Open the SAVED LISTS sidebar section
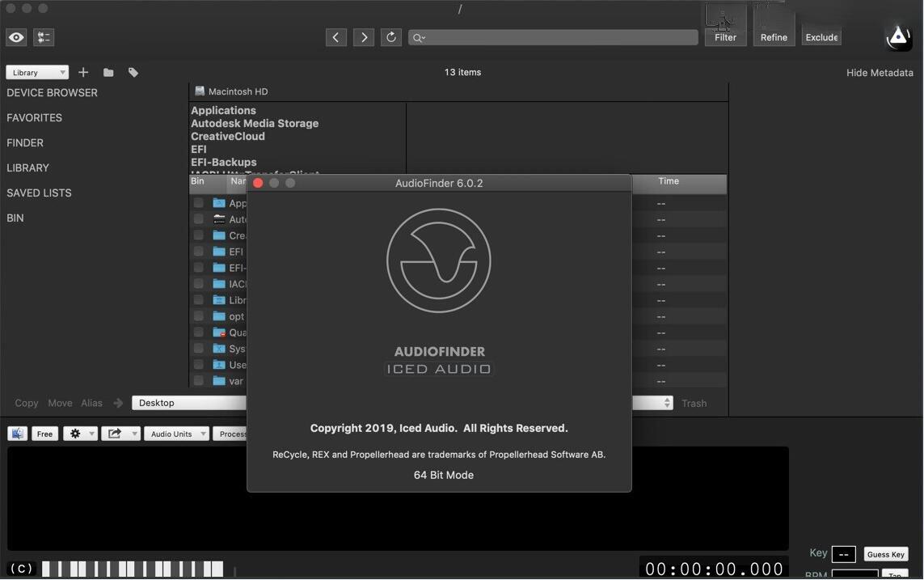924x580 pixels. [39, 193]
